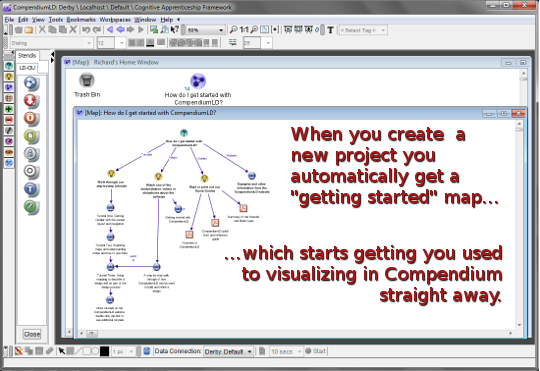Click the vertical scrollbar of Richard's Home Window

pos(524,88)
